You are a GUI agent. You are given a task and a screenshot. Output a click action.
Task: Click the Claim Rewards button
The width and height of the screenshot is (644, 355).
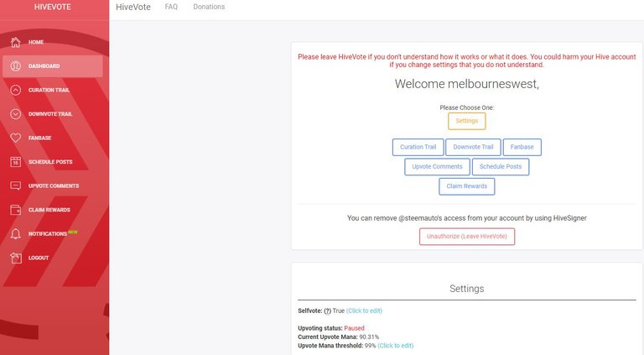tap(466, 186)
